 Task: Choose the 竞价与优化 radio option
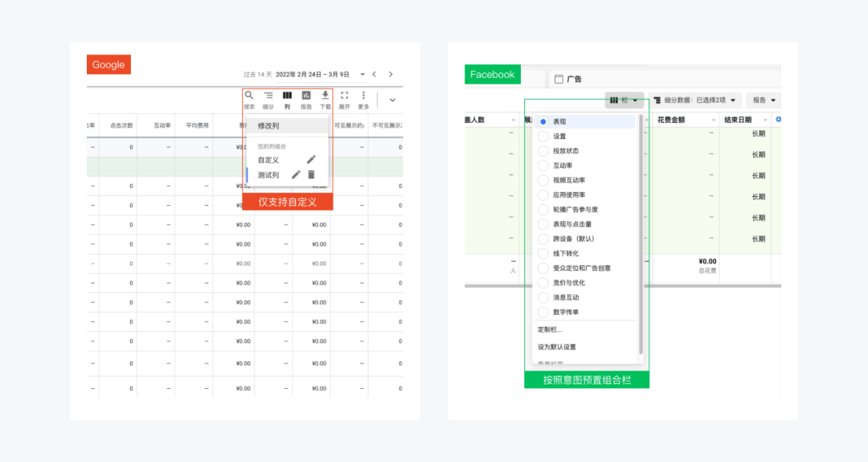(x=543, y=283)
